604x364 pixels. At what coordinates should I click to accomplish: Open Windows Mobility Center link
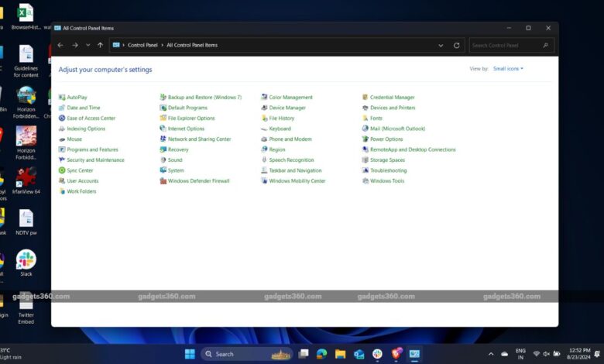297,180
